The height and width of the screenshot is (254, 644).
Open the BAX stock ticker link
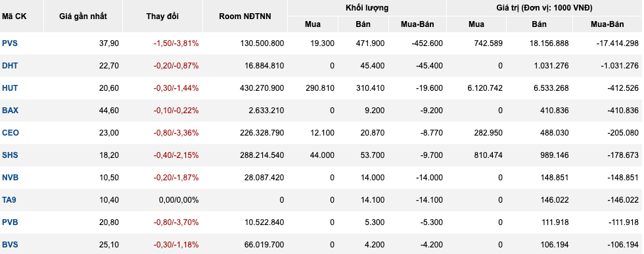point(11,110)
